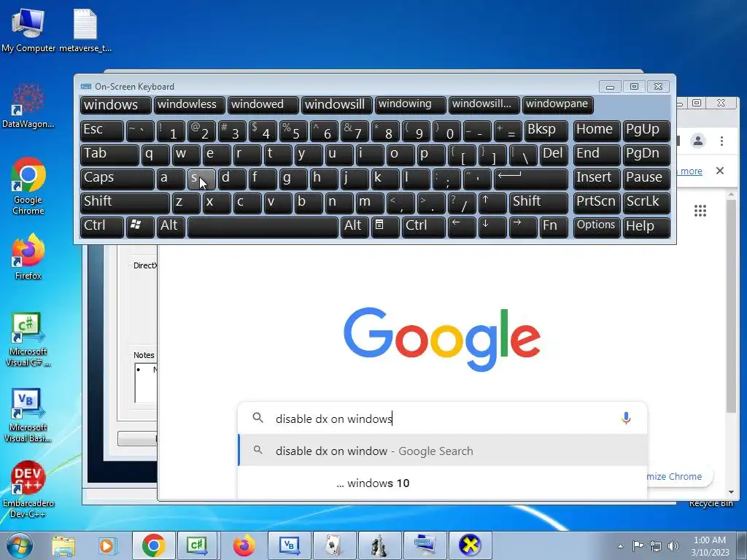Viewport: 747px width, 560px height.
Task: Toggle the right Alt key on keyboard
Action: click(x=354, y=226)
